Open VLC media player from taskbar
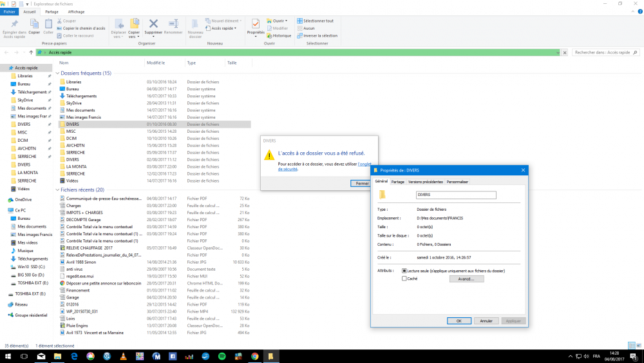 click(123, 356)
